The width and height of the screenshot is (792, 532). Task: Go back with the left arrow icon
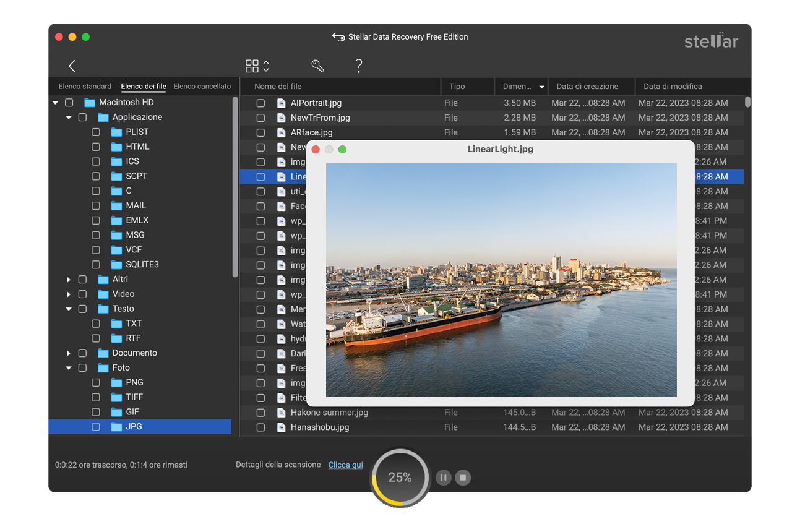pyautogui.click(x=72, y=66)
